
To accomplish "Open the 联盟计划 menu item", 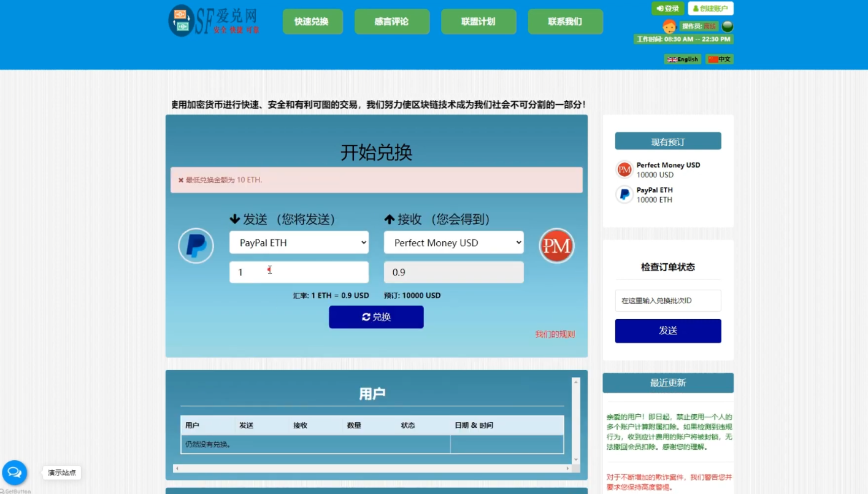I will coord(478,21).
